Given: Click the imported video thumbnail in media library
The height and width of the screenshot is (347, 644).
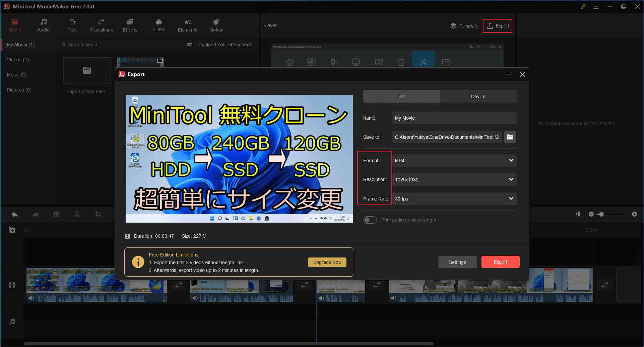Looking at the screenshot, I should (140, 62).
